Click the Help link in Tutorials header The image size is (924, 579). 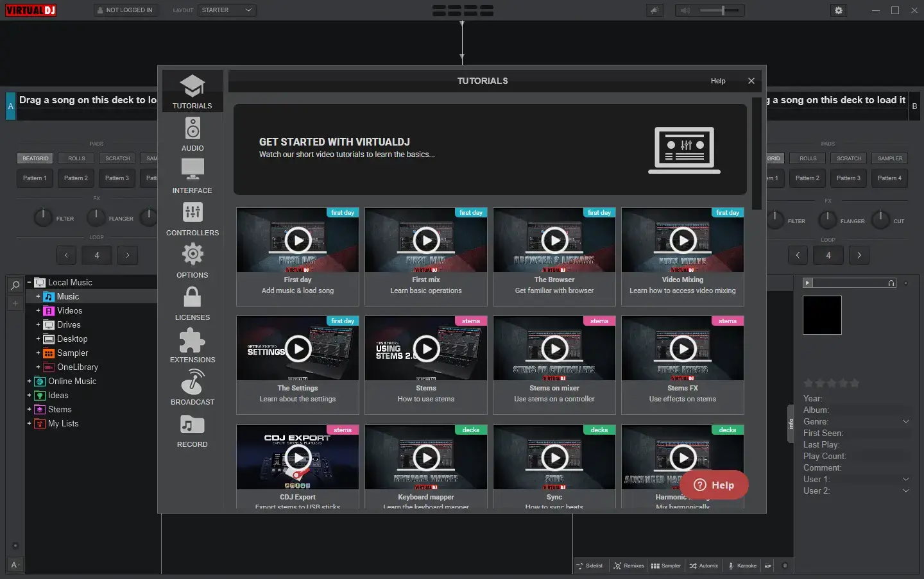point(718,81)
